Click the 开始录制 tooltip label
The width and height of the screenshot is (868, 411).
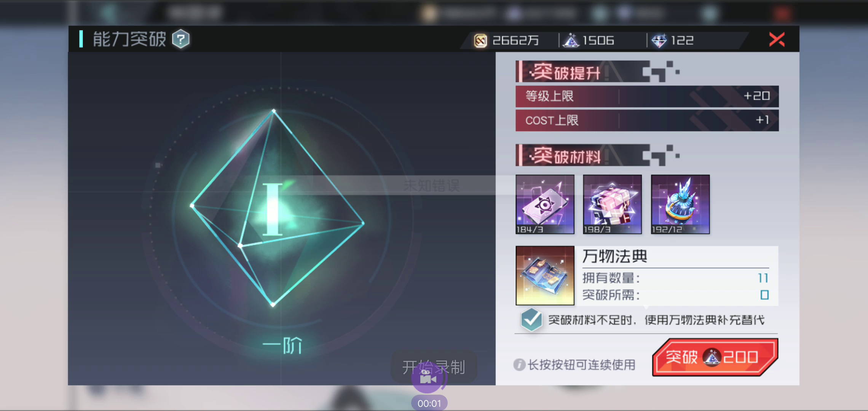434,367
